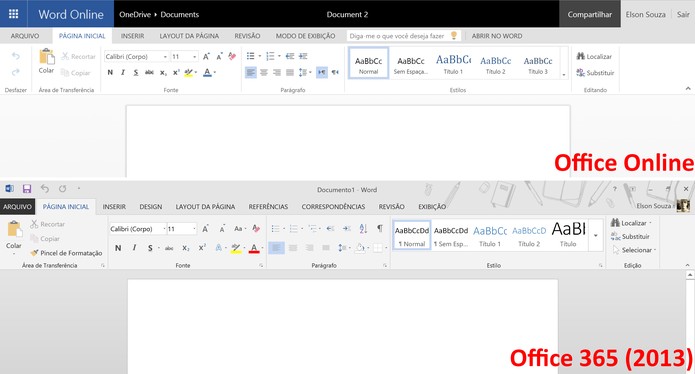Viewport: 695px width, 374px height.
Task: Decrease indent in Word Online ribbon
Action: click(x=290, y=56)
